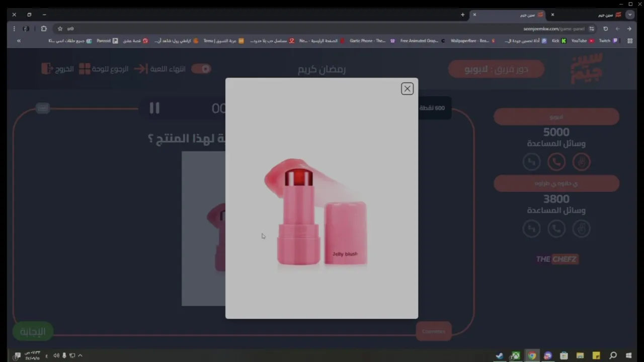This screenshot has width=644, height=362.
Task: Open the apps grid in bookmarks bar
Action: click(630, 41)
